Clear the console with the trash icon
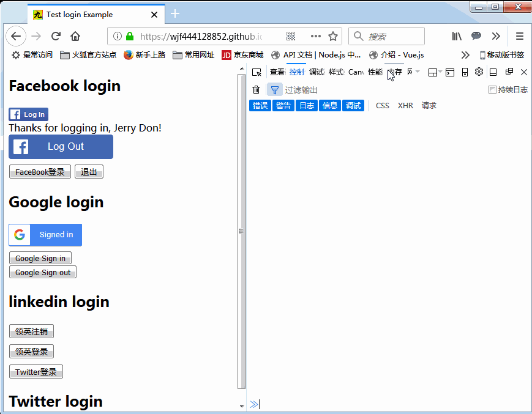 (x=255, y=89)
